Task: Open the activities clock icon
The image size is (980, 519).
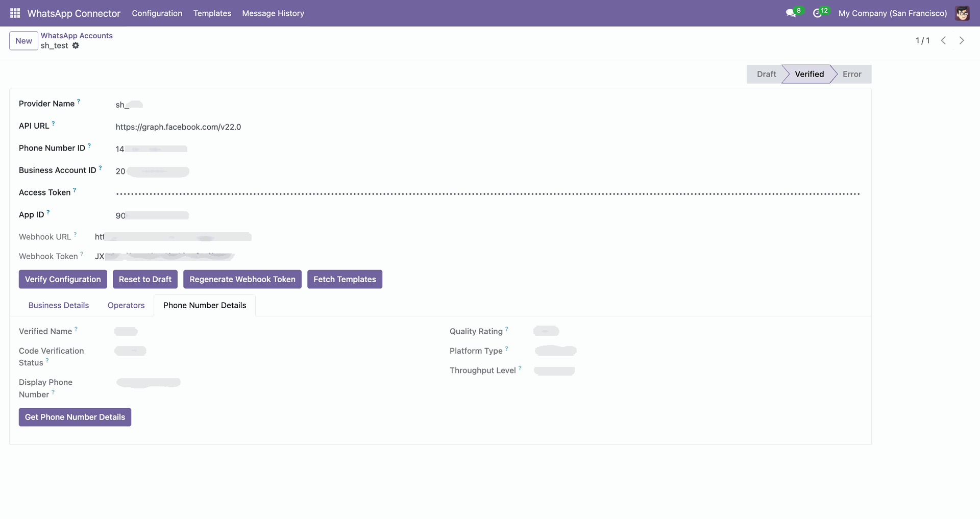Action: click(x=817, y=13)
